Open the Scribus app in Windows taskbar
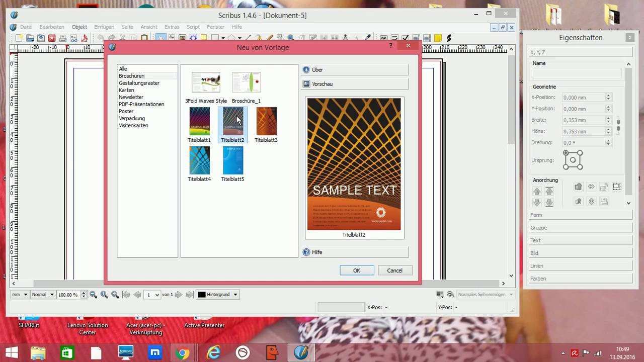Viewport: 644px width, 362px height. pos(301,353)
